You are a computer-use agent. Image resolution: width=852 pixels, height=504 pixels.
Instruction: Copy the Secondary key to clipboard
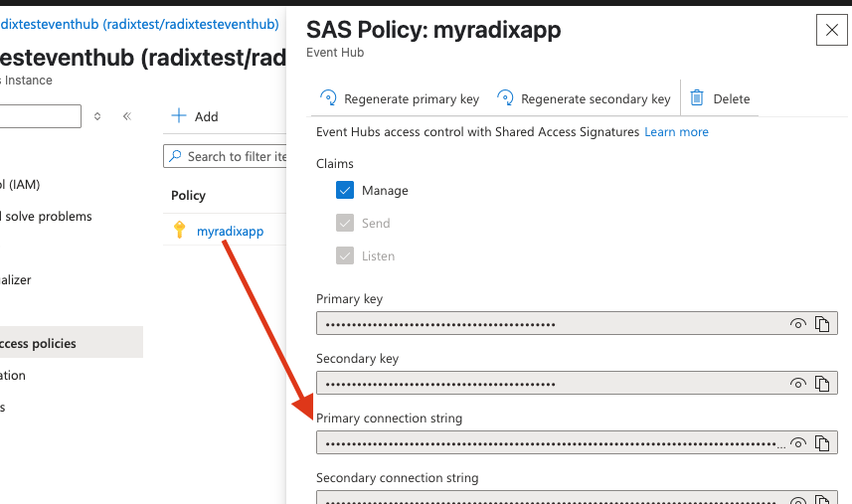coord(822,384)
